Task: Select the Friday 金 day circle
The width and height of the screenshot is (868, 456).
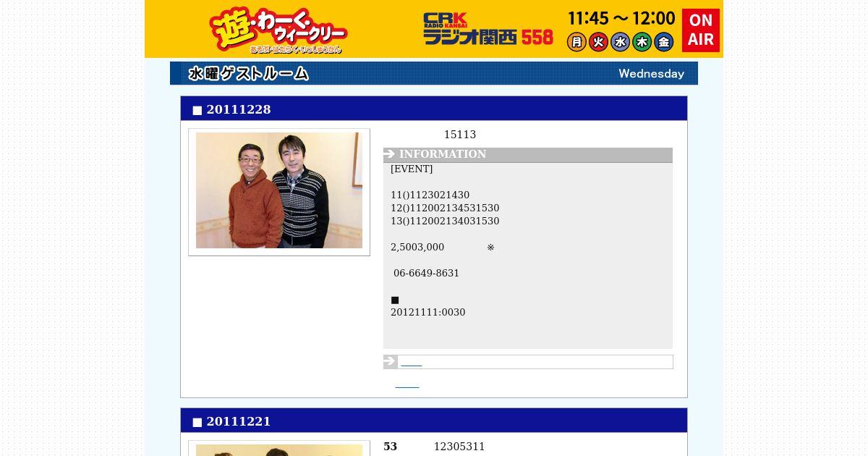Action: (x=663, y=42)
